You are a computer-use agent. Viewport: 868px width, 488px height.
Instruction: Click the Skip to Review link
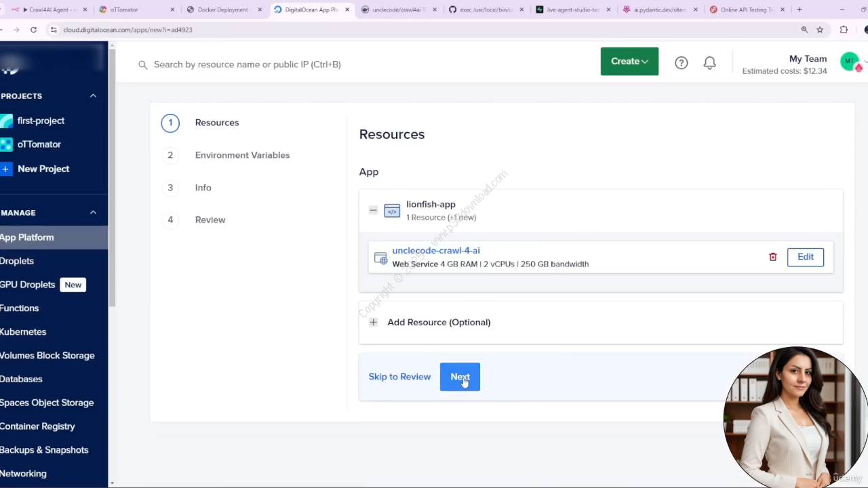tap(399, 377)
